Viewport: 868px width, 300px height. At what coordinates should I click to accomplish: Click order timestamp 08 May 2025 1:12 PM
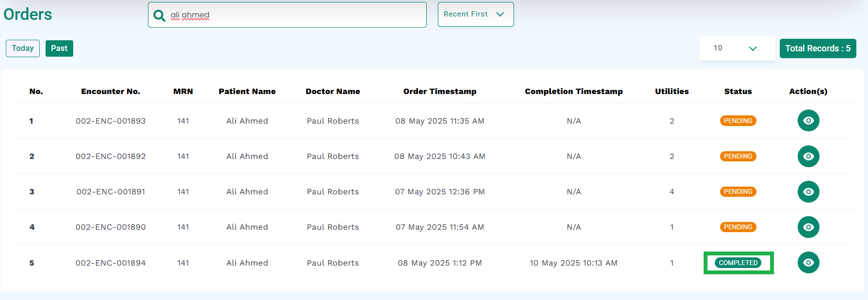pos(440,263)
